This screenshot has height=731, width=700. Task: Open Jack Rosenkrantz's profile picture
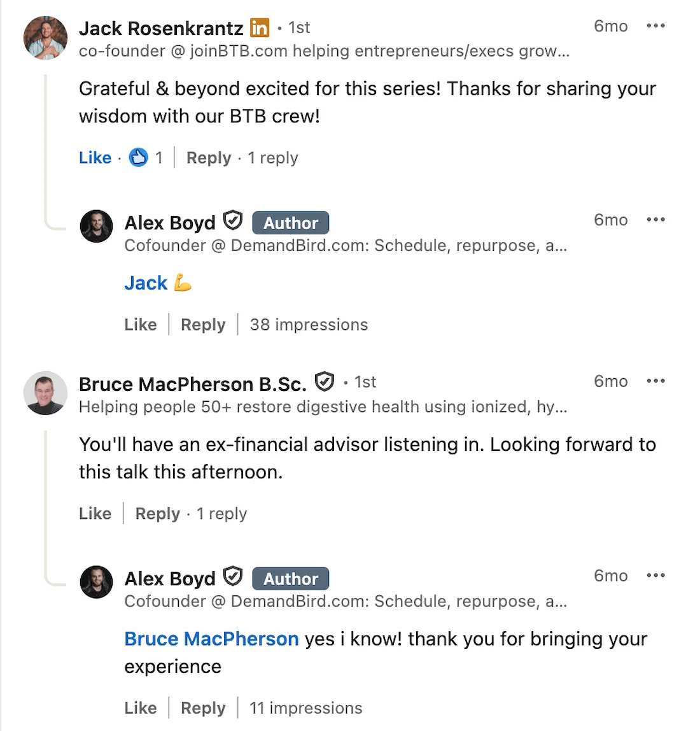(x=45, y=38)
